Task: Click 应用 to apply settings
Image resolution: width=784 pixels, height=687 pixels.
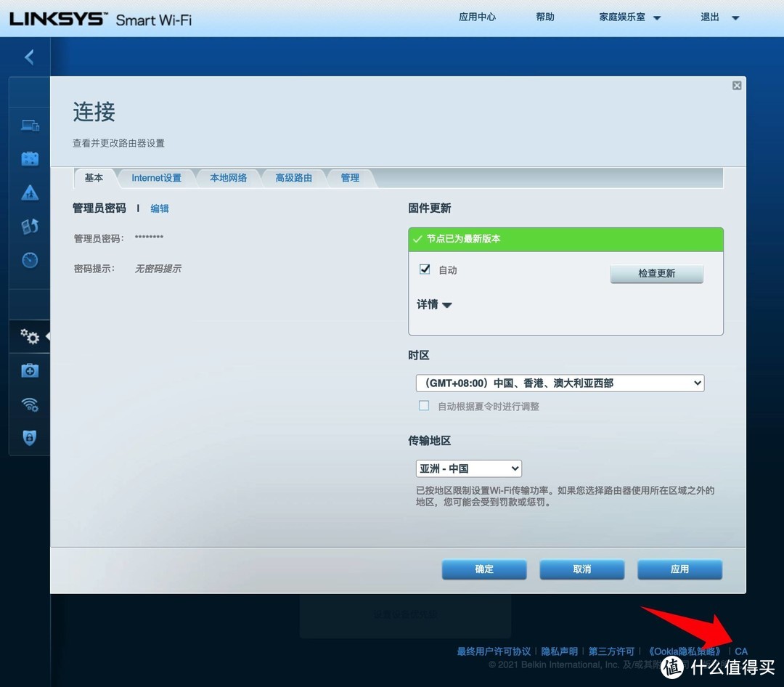Action: [x=679, y=569]
